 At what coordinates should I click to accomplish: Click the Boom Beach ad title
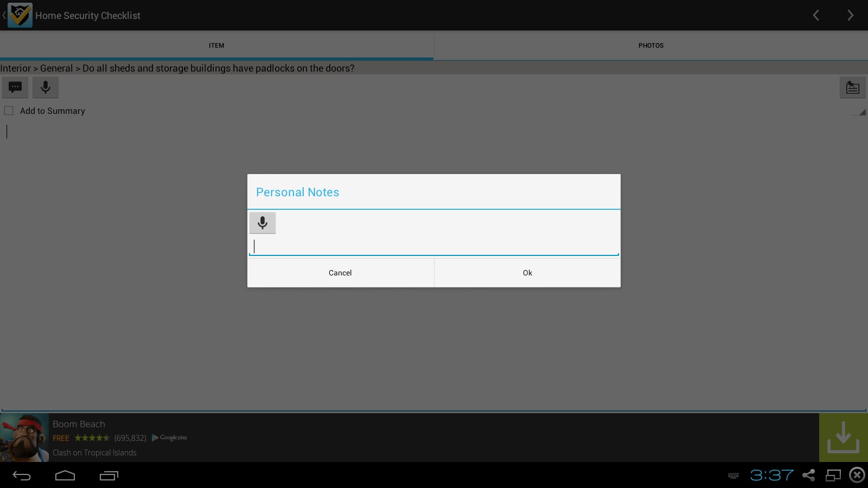(79, 424)
